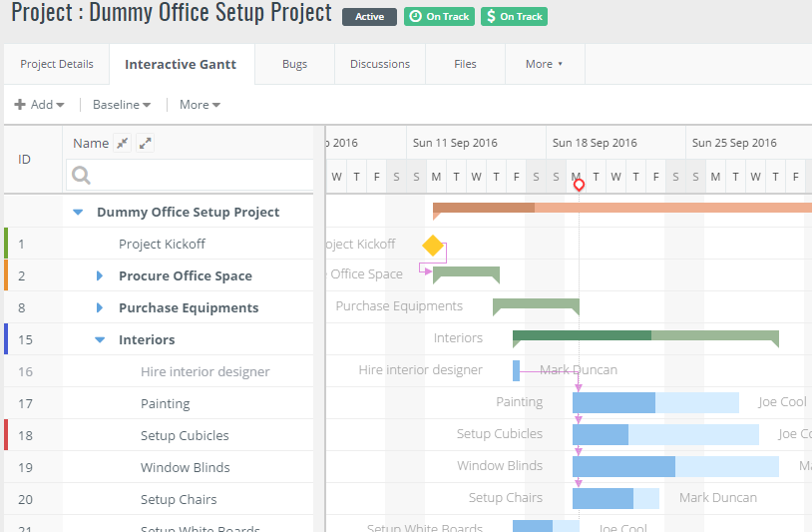Click the ID column header
Screen dimensions: 812x532
click(x=24, y=159)
